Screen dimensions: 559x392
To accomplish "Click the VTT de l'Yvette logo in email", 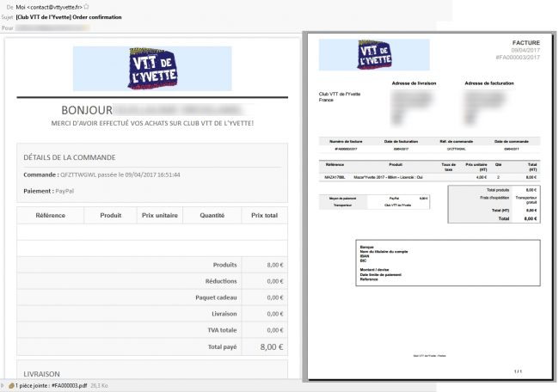I will [x=152, y=68].
